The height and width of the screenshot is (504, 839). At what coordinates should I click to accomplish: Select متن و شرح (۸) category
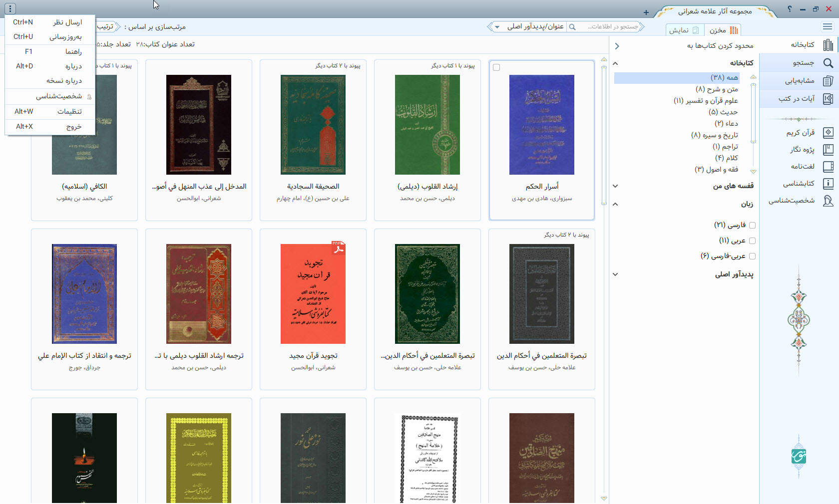tap(717, 89)
